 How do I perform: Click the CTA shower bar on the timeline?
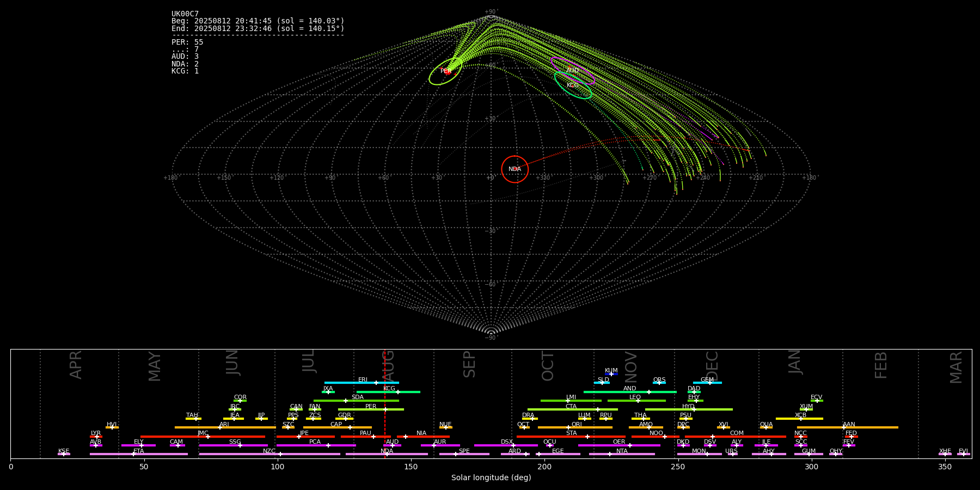(x=573, y=409)
